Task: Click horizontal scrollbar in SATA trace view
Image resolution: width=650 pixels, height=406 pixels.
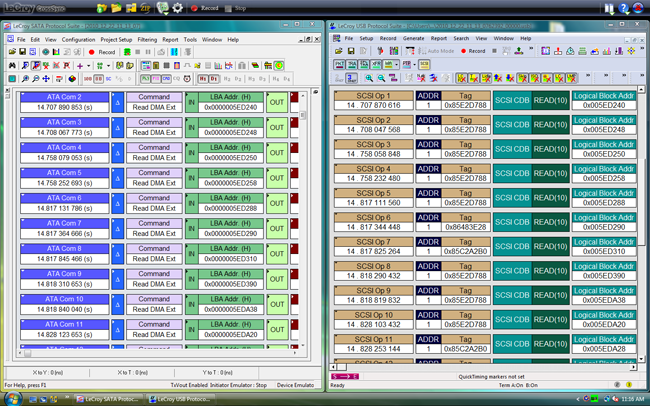Action: 150,353
